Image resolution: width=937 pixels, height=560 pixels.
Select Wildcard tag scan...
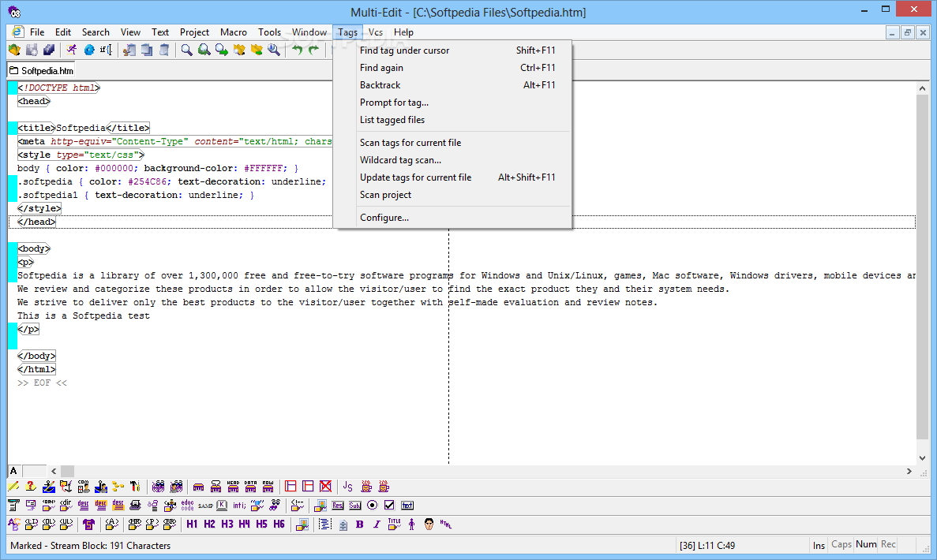click(x=452, y=159)
